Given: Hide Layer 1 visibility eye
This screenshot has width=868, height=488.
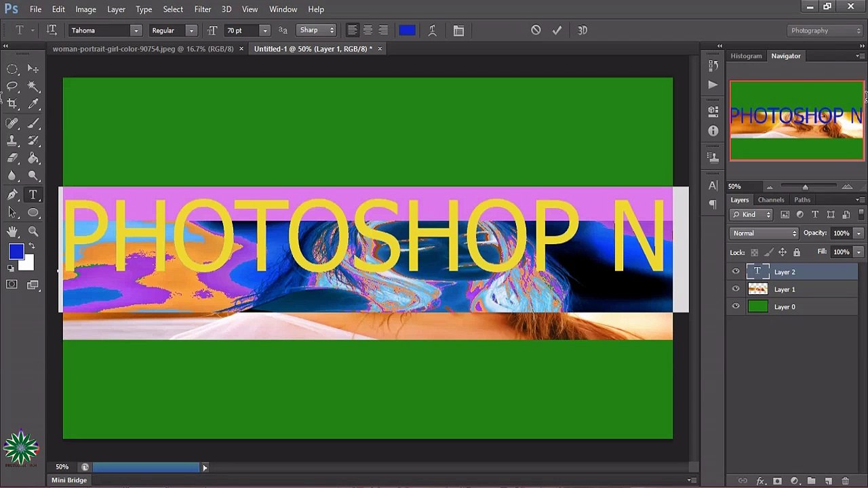Looking at the screenshot, I should [736, 289].
